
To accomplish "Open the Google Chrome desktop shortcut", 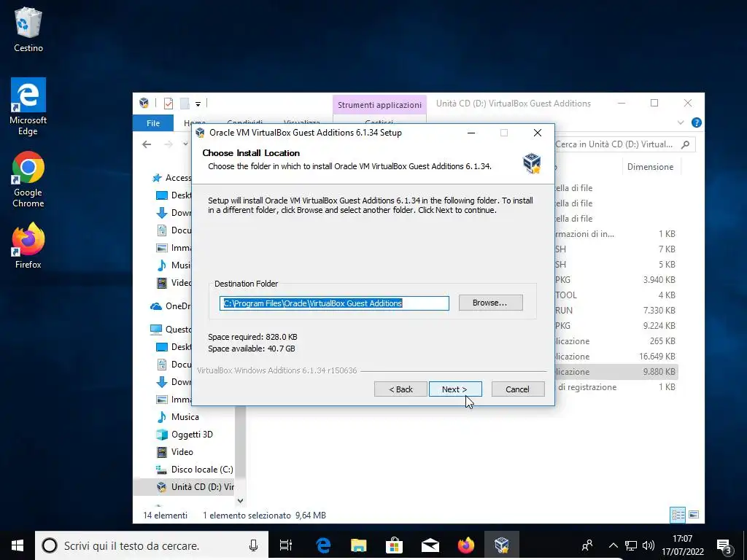I will click(x=28, y=180).
